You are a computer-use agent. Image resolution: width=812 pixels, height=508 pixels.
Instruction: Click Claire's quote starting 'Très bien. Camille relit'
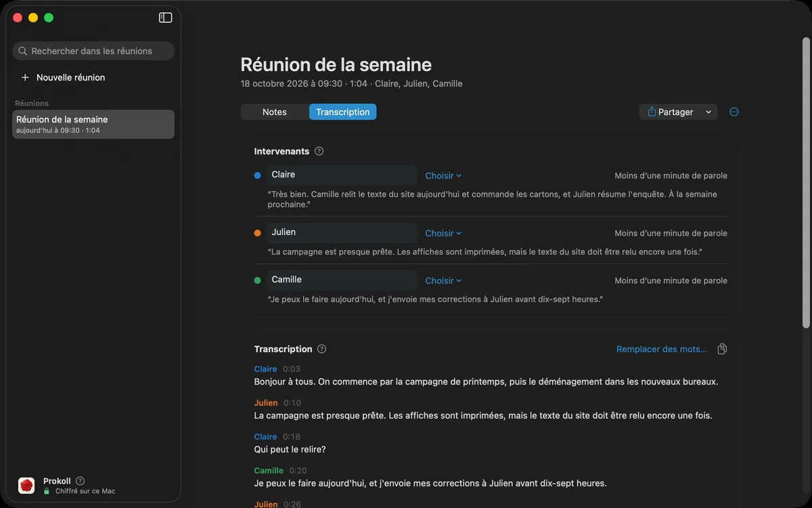pyautogui.click(x=493, y=199)
